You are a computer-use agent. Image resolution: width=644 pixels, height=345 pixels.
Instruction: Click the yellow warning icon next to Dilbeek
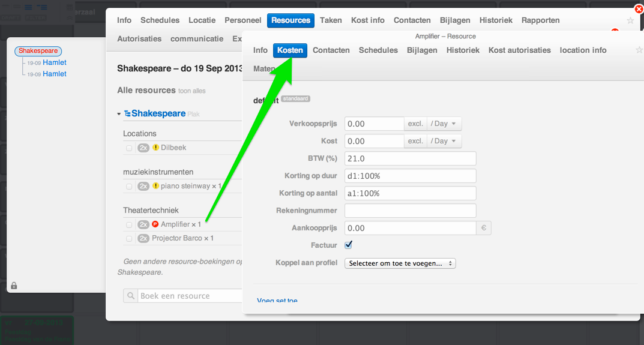click(x=155, y=148)
